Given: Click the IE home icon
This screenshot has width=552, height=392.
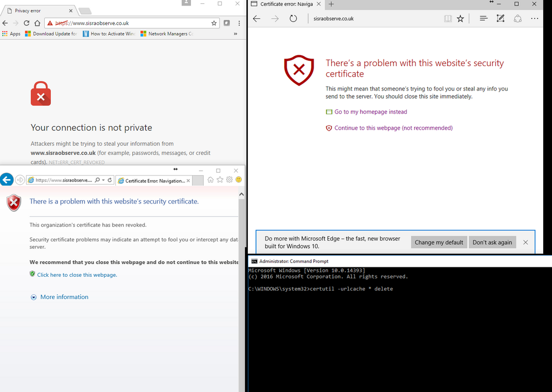Looking at the screenshot, I should pyautogui.click(x=210, y=180).
